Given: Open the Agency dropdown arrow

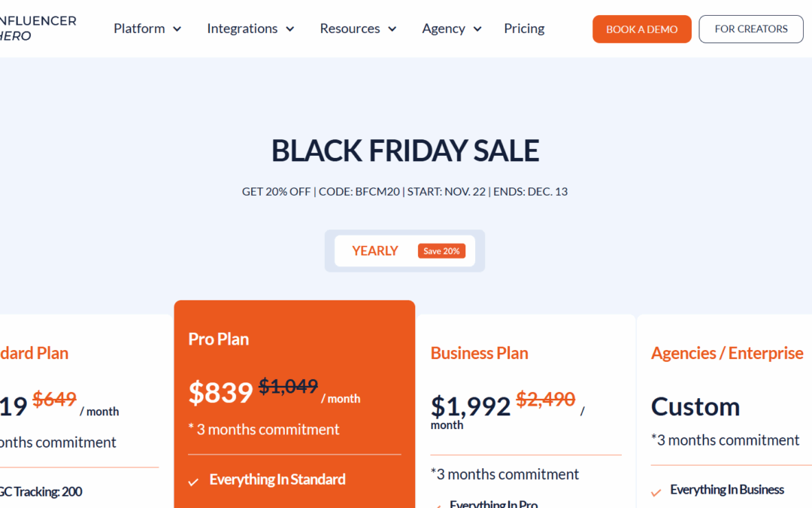Looking at the screenshot, I should click(477, 29).
